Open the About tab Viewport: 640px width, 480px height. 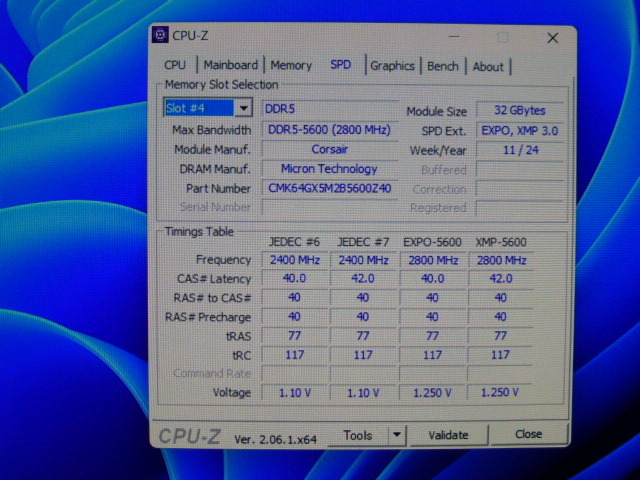[x=488, y=67]
